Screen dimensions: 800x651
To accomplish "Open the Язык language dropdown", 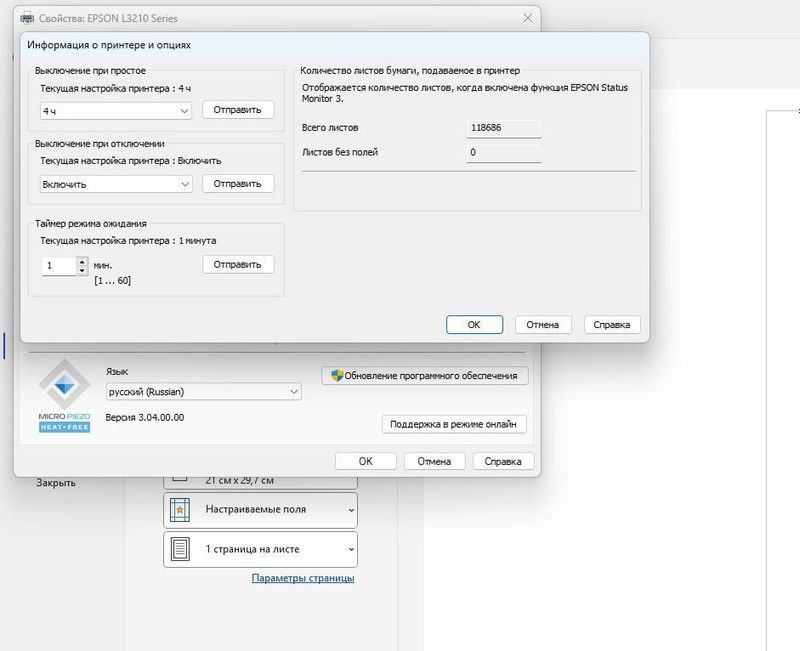I will click(204, 392).
